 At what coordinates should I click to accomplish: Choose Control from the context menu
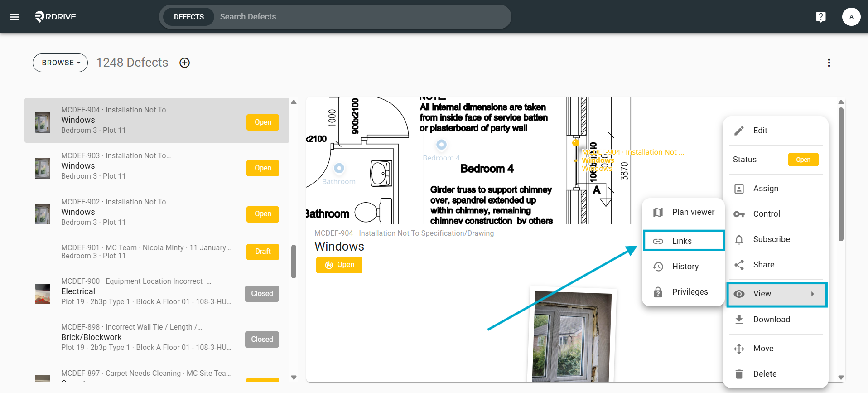776,214
